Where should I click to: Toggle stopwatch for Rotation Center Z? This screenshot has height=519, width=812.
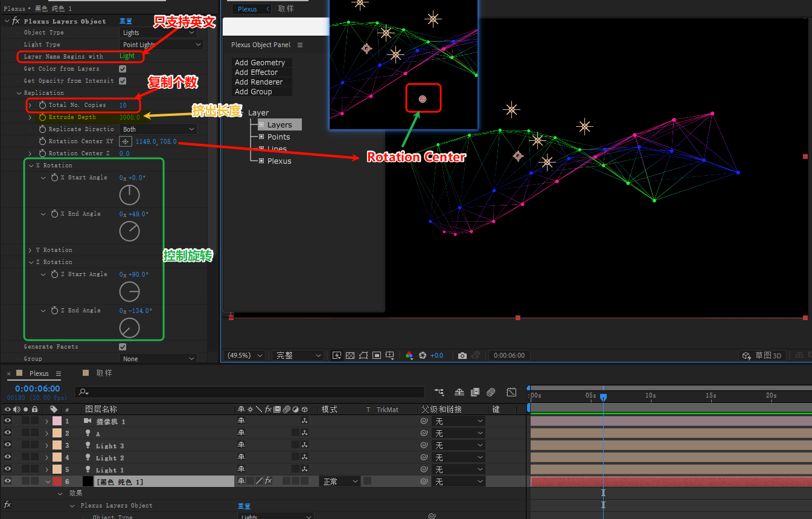[x=42, y=153]
